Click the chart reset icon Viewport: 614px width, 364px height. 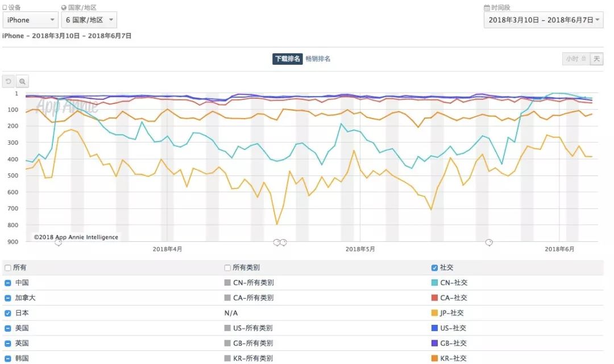coord(7,81)
